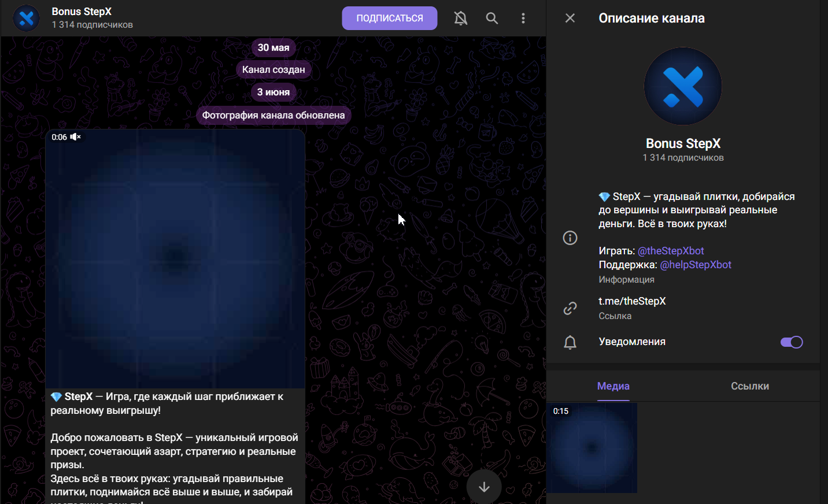The image size is (828, 504).
Task: Click the Описание канала panel title
Action: click(x=652, y=18)
